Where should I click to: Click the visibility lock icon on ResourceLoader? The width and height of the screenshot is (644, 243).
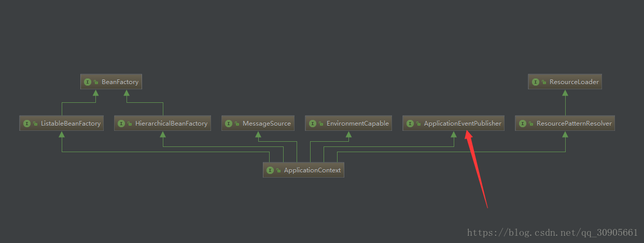[544, 83]
